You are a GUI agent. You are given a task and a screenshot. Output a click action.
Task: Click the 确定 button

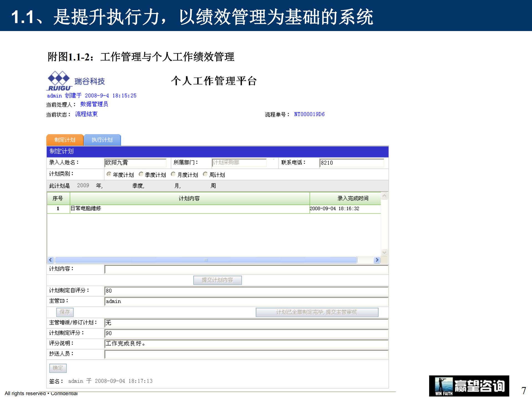[x=58, y=368]
